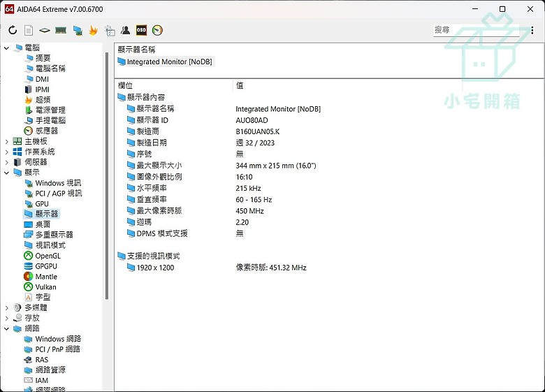Click the 欄位 column header
The image size is (545, 392).
click(x=125, y=85)
